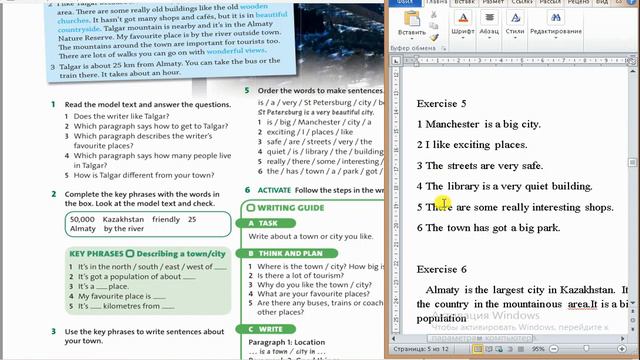Click the Paste clipboard icon in Word

[x=411, y=18]
